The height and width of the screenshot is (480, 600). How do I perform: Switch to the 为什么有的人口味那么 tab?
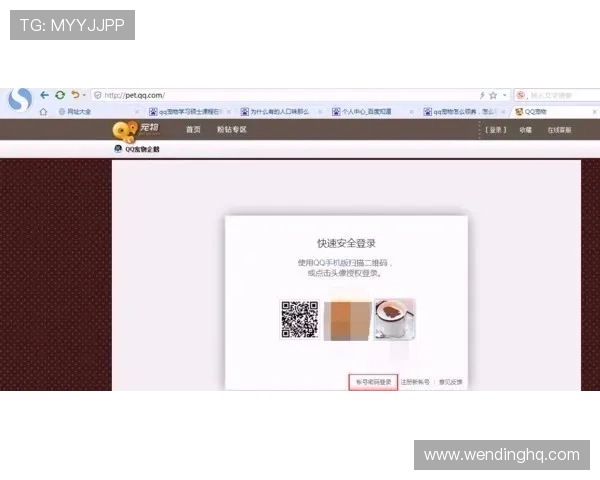(275, 112)
